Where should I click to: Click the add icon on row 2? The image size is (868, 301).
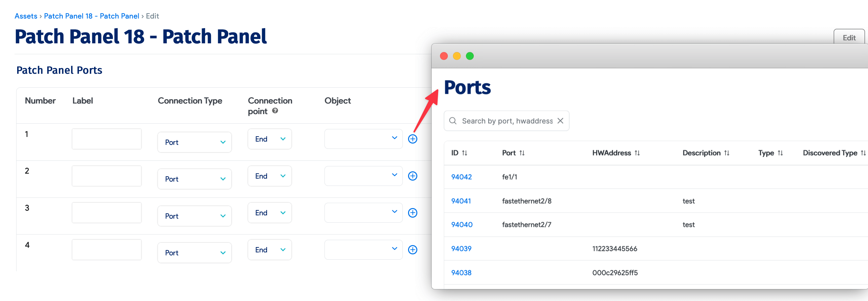pos(413,176)
